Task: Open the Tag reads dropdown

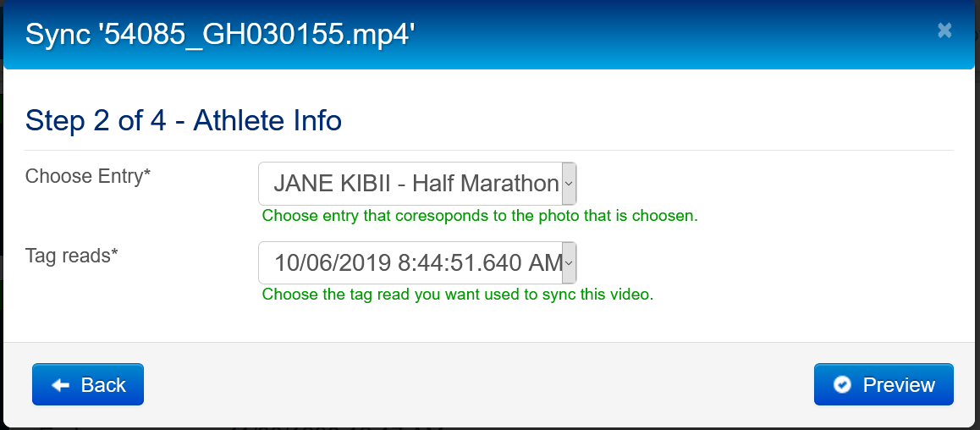Action: click(416, 263)
